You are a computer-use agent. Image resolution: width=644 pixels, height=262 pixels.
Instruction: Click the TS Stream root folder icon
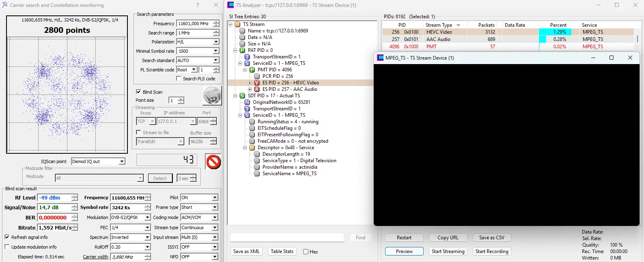coord(237,24)
